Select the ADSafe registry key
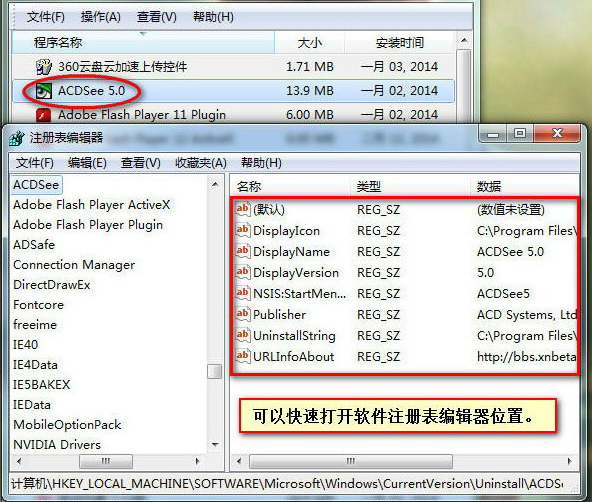 point(34,245)
